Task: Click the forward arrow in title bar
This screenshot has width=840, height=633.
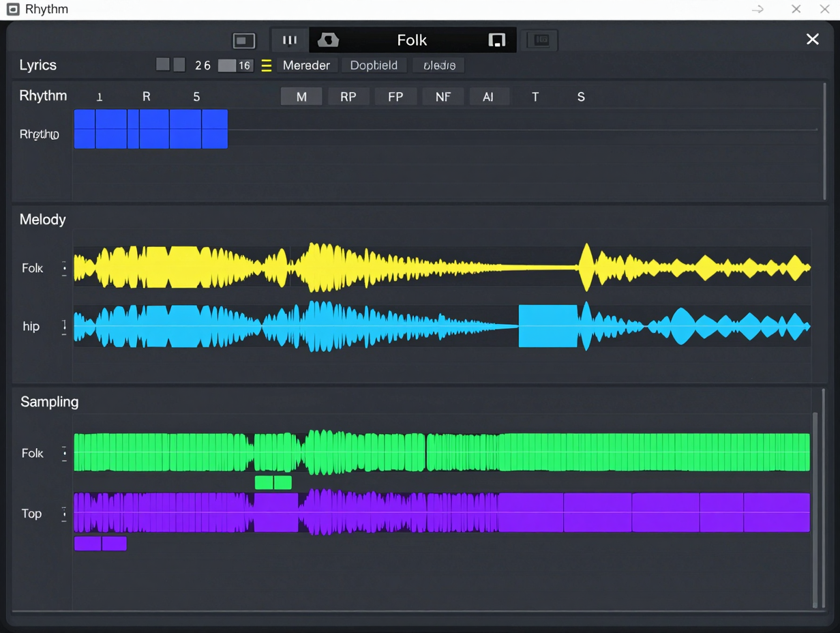Action: click(757, 10)
